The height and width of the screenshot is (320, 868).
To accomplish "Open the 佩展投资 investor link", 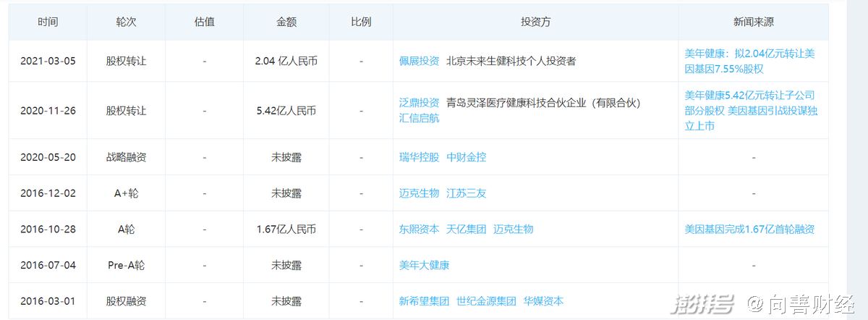I will click(419, 61).
